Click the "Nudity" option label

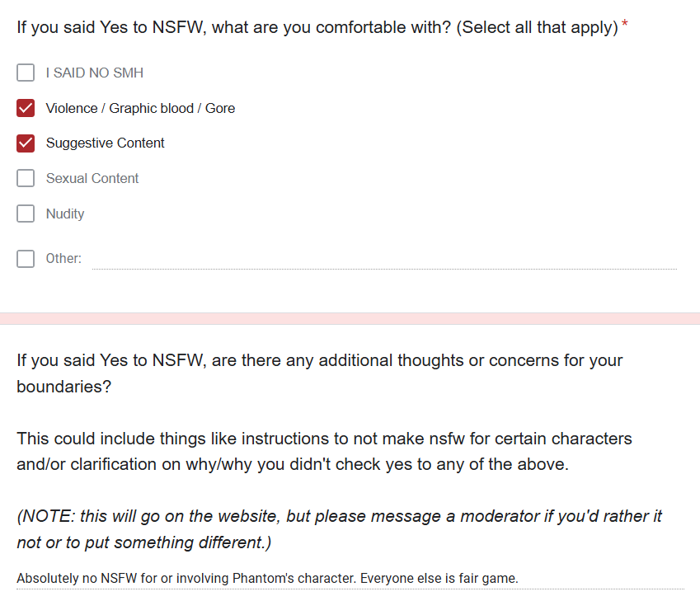click(65, 214)
